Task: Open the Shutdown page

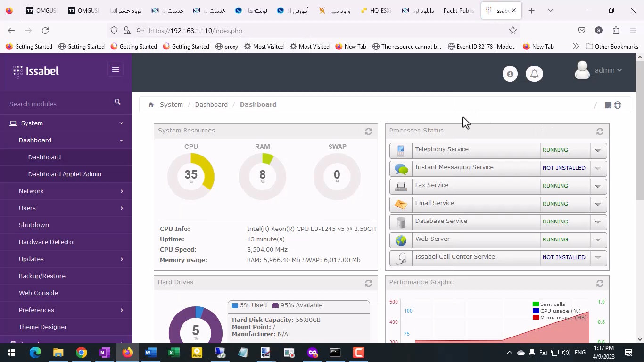Action: coord(34,225)
